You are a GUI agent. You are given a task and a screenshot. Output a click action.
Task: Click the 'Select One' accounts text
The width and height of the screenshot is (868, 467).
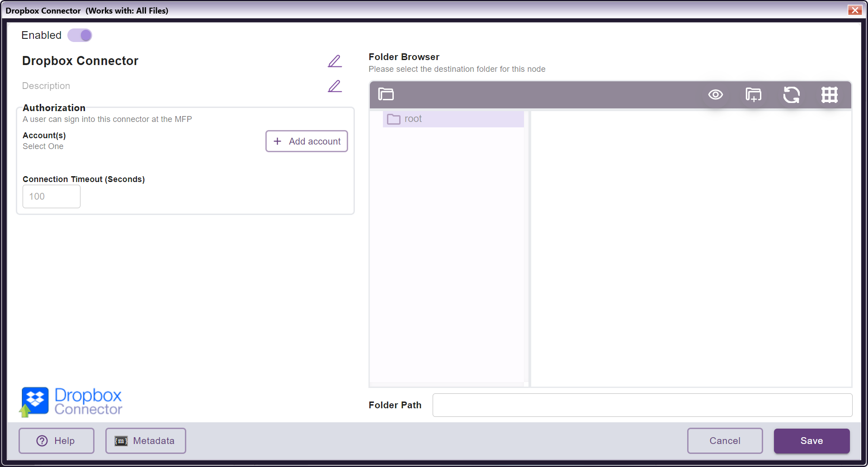pos(43,146)
